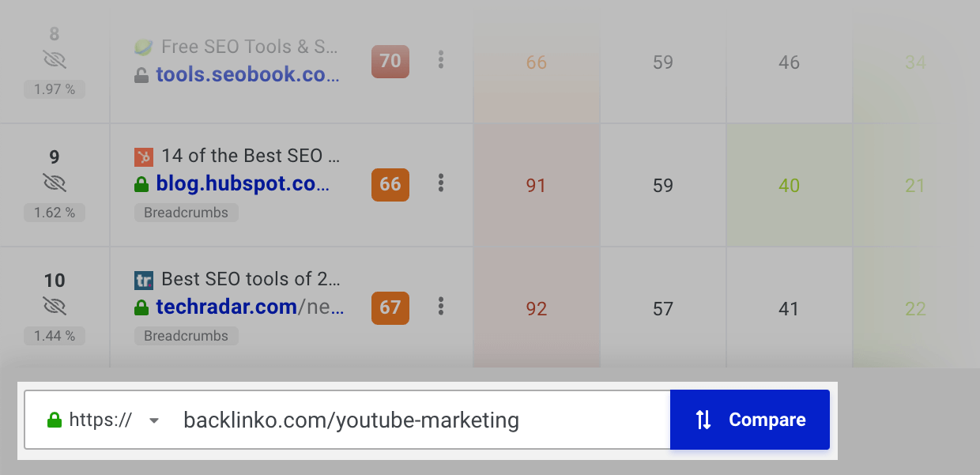This screenshot has width=980, height=475.
Task: Toggle visibility eye for result 9
Action: 55,183
